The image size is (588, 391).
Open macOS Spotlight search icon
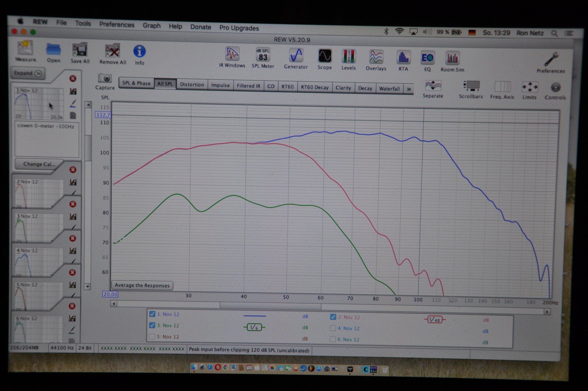click(x=555, y=33)
